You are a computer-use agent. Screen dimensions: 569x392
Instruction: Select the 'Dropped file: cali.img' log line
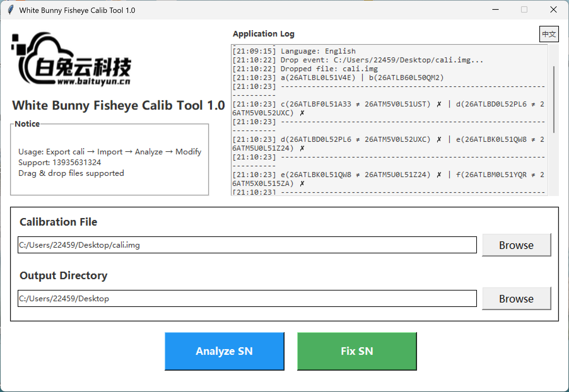(x=305, y=69)
